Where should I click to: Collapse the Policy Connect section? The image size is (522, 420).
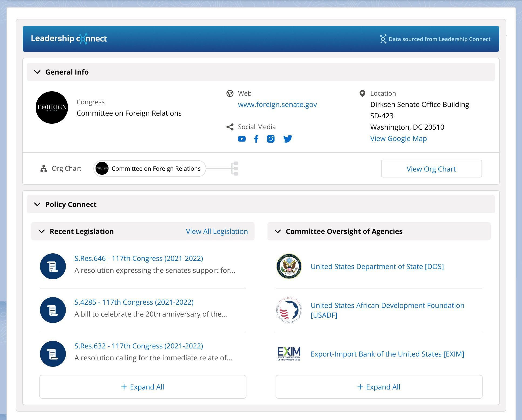(37, 204)
